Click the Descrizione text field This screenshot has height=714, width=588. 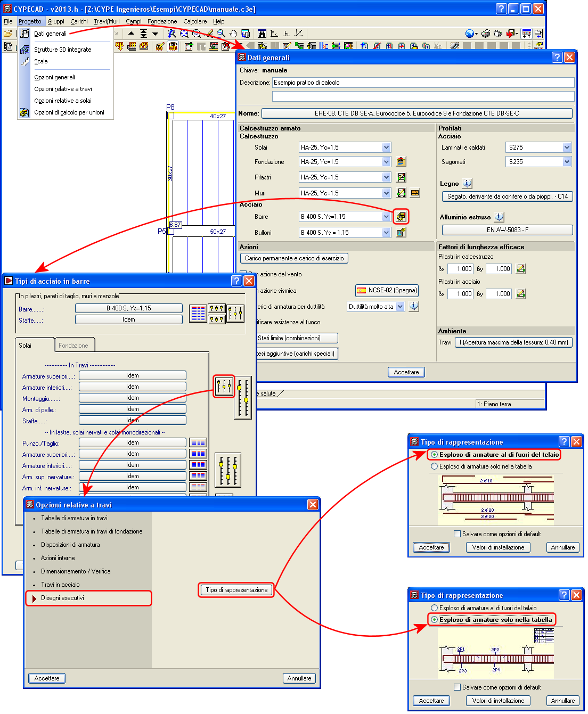(423, 83)
